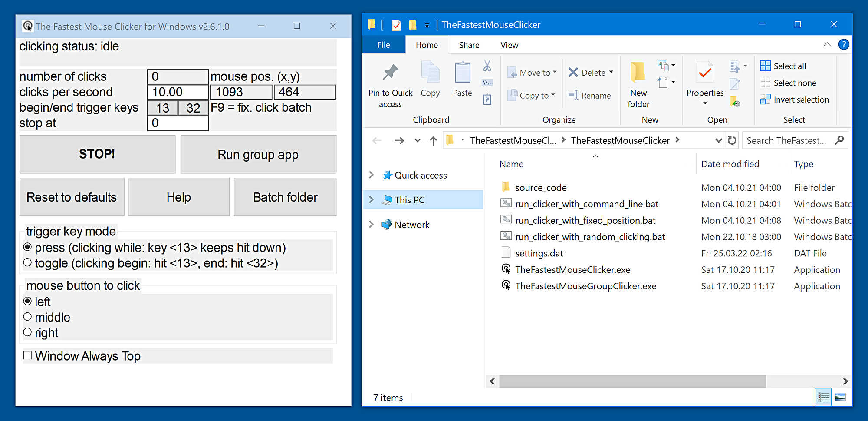Select the toggle trigger key mode radio button
868x421 pixels.
(27, 262)
